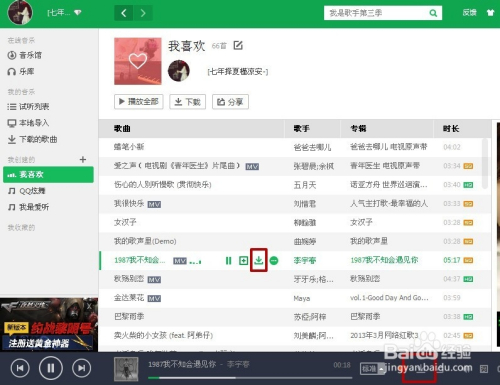Go back with the left arrow button
The image size is (500, 385).
[x=124, y=13]
